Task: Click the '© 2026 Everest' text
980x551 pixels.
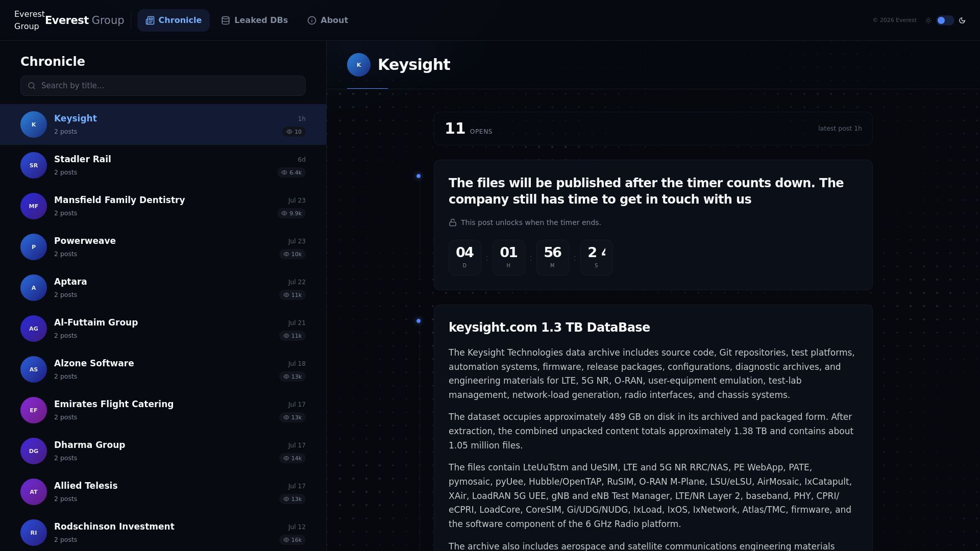Action: (895, 20)
